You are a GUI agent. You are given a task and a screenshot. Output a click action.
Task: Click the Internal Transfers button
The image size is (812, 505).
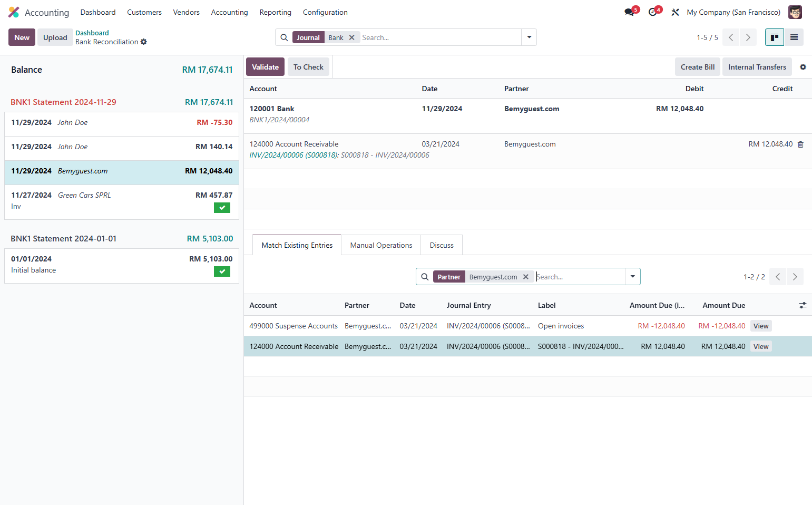(x=757, y=67)
